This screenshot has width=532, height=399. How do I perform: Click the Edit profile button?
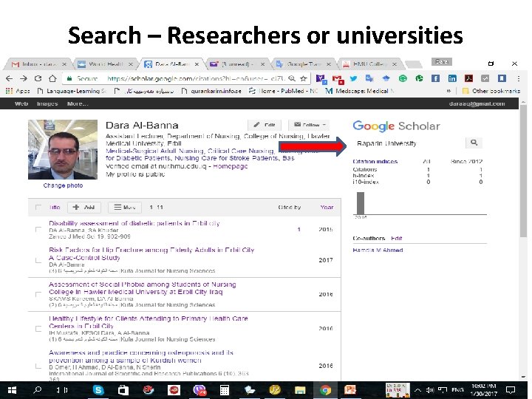pyautogui.click(x=265, y=125)
